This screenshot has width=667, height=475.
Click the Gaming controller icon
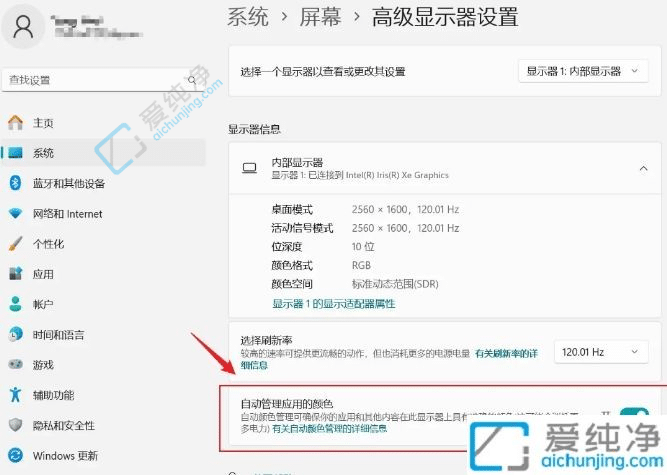[16, 364]
